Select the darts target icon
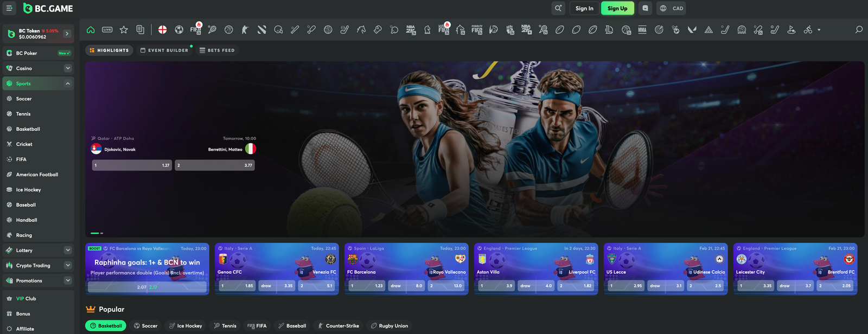 659,30
